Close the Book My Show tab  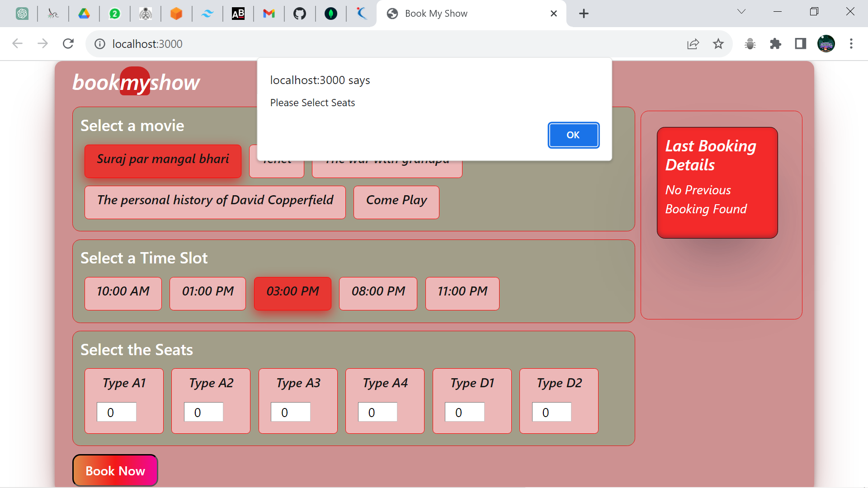pos(553,14)
